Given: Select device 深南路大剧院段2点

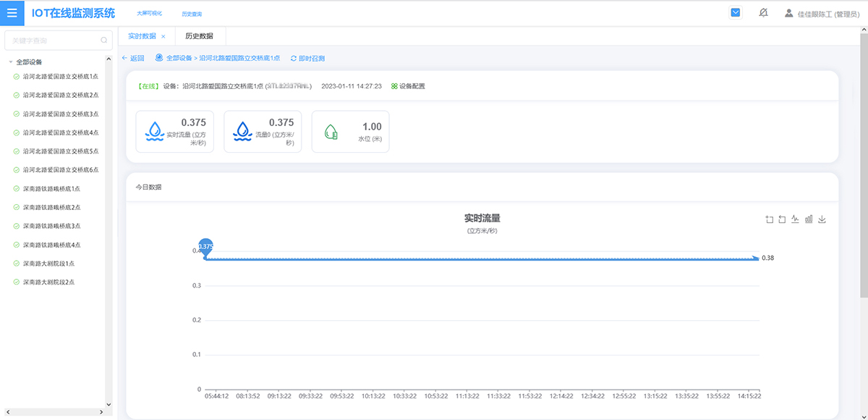Looking at the screenshot, I should [x=48, y=282].
